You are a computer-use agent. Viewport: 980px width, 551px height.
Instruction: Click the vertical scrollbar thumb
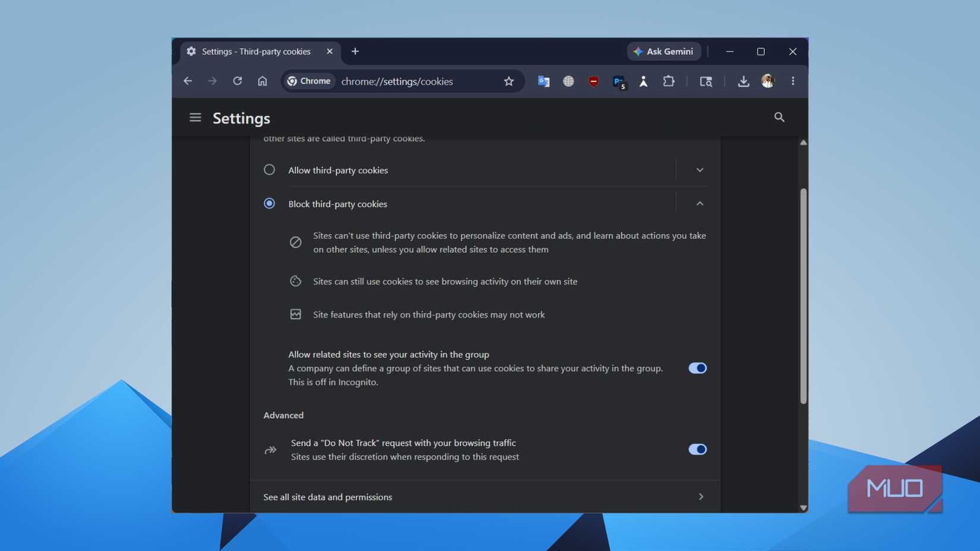click(803, 296)
